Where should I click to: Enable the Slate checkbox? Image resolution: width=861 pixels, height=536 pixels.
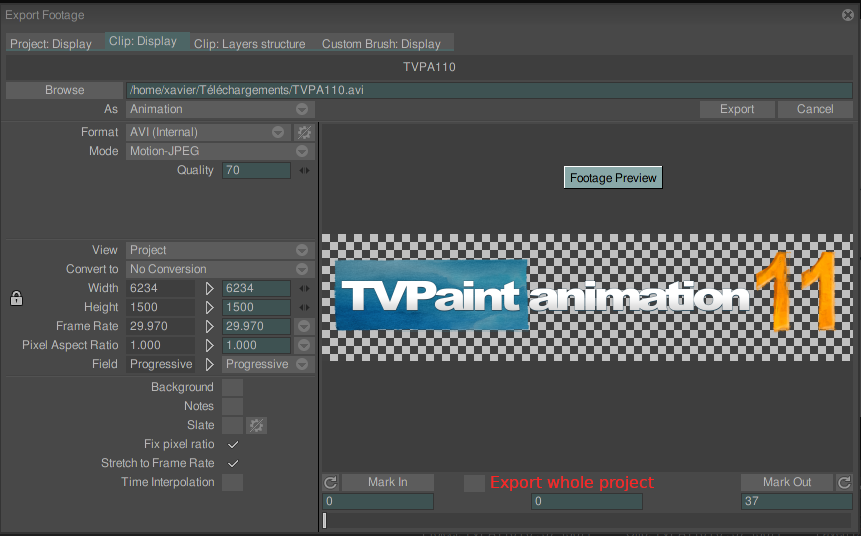(232, 426)
